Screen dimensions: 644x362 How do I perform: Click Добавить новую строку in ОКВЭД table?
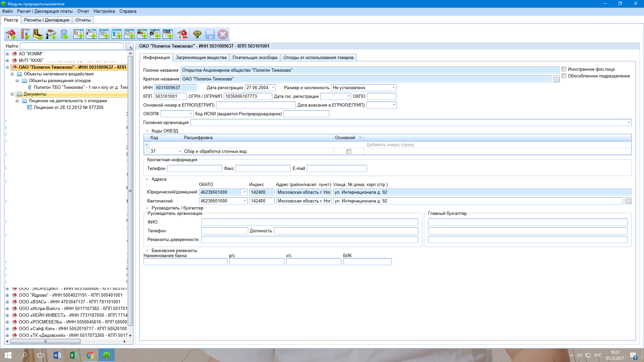(390, 145)
